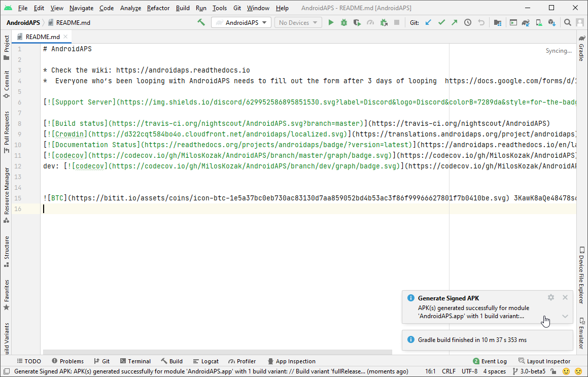
Task: Click Search Everywhere magnifier icon
Action: (x=568, y=22)
